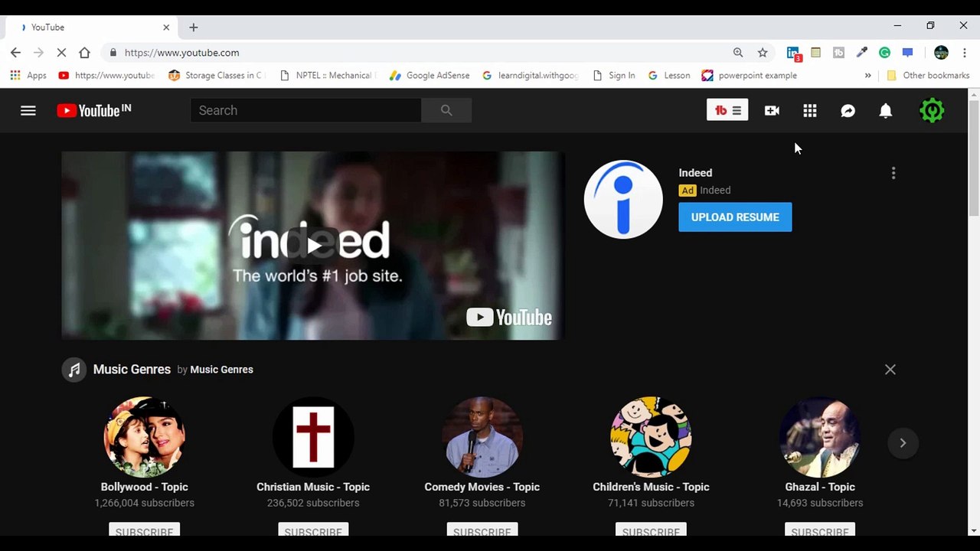Bookmark this page with the star
The image size is (980, 551).
[763, 53]
